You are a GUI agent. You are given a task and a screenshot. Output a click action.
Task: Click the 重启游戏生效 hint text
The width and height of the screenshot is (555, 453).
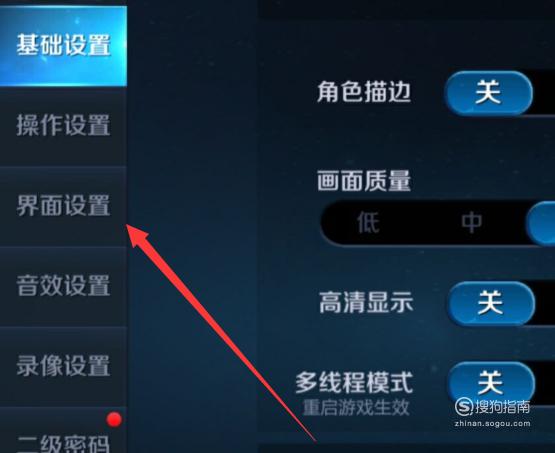click(x=356, y=408)
